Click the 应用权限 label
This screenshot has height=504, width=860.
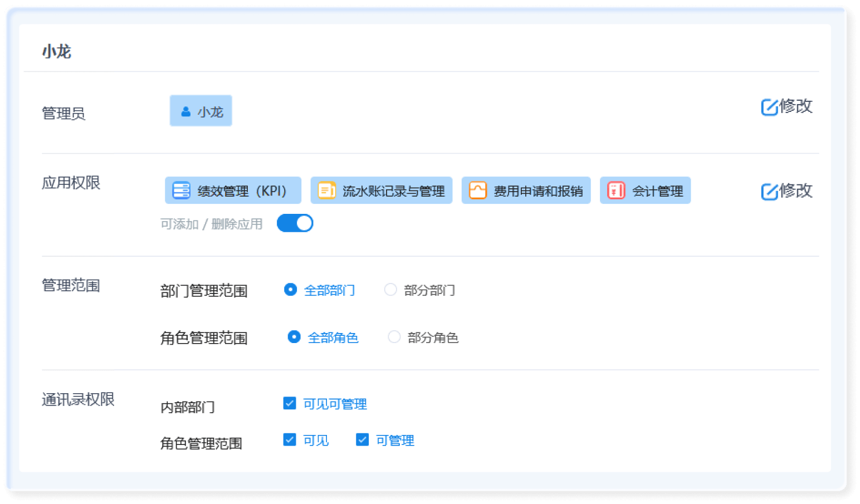click(x=71, y=183)
